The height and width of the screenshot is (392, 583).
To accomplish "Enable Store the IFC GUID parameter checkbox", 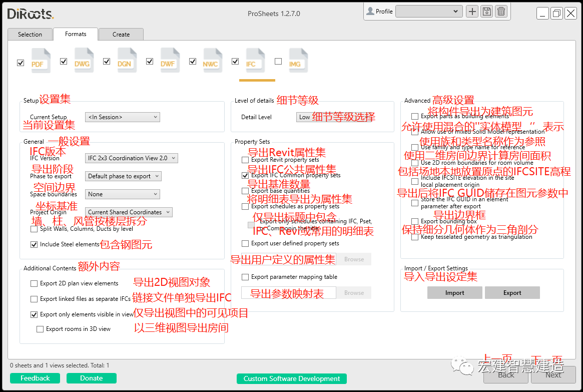I will (x=415, y=203).
